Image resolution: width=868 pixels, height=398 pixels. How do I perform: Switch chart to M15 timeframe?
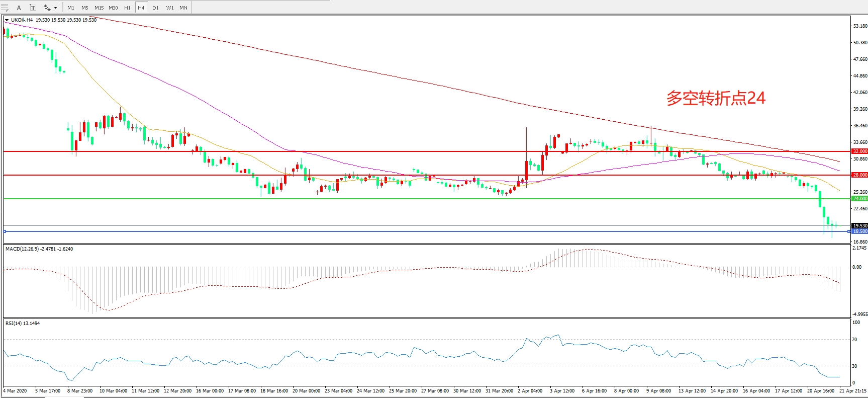(99, 8)
